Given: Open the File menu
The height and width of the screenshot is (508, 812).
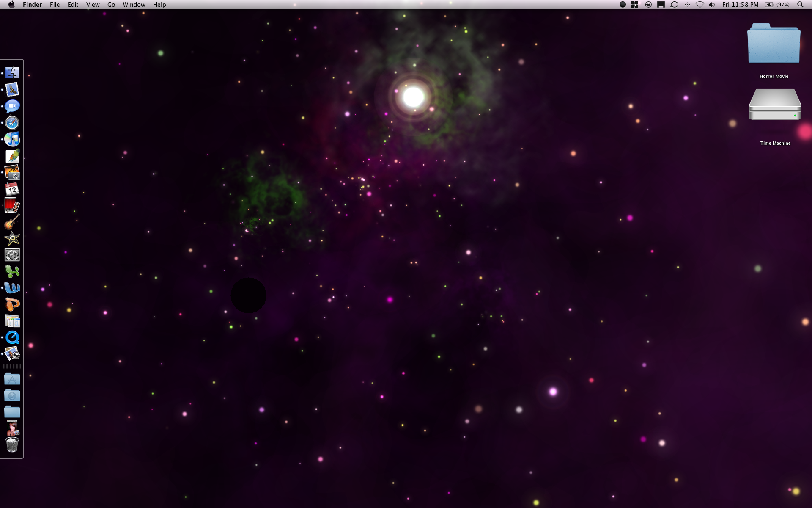Looking at the screenshot, I should coord(55,5).
